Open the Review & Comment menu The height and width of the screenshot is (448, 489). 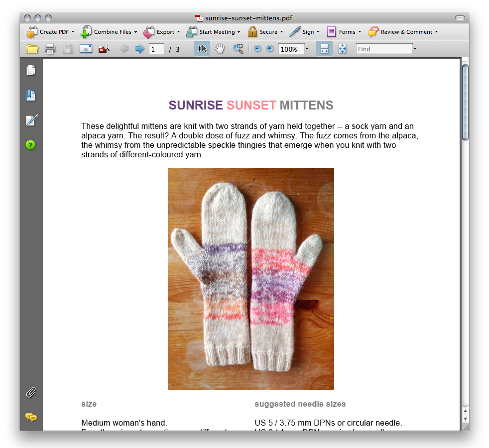402,32
